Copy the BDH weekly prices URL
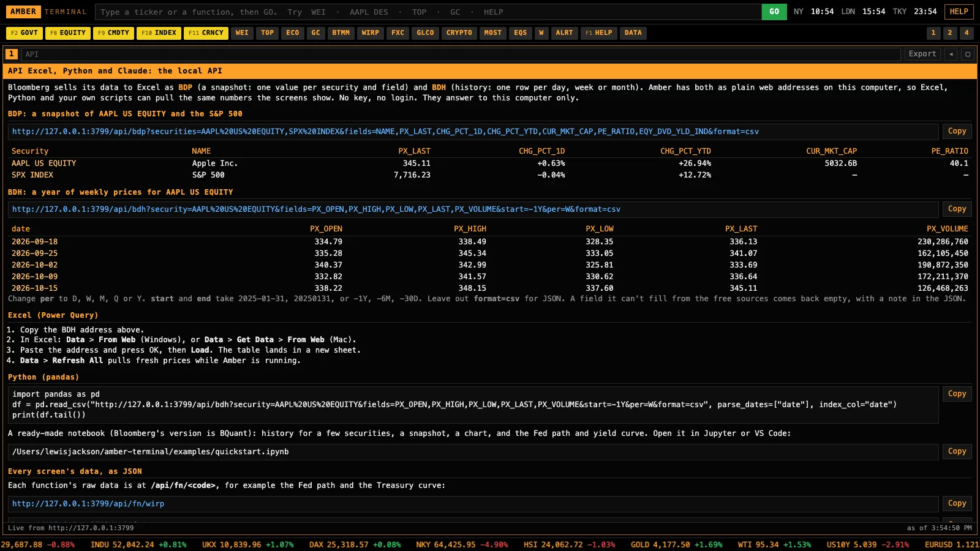The width and height of the screenshot is (980, 551). [x=957, y=209]
